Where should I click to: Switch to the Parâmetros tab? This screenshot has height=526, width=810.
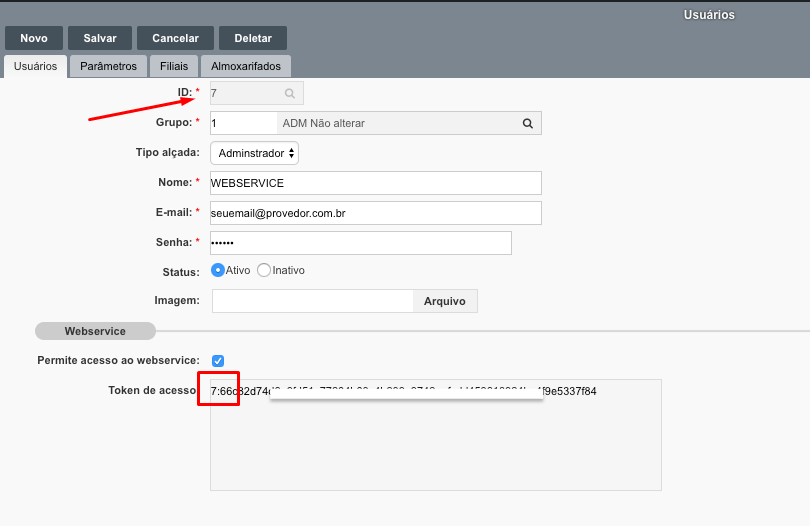(108, 66)
